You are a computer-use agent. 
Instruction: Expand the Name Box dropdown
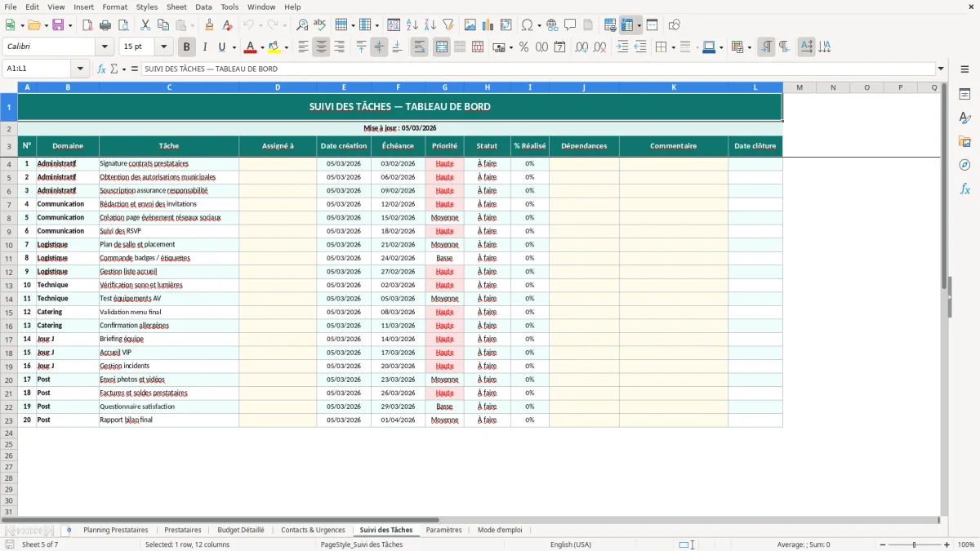(x=80, y=69)
